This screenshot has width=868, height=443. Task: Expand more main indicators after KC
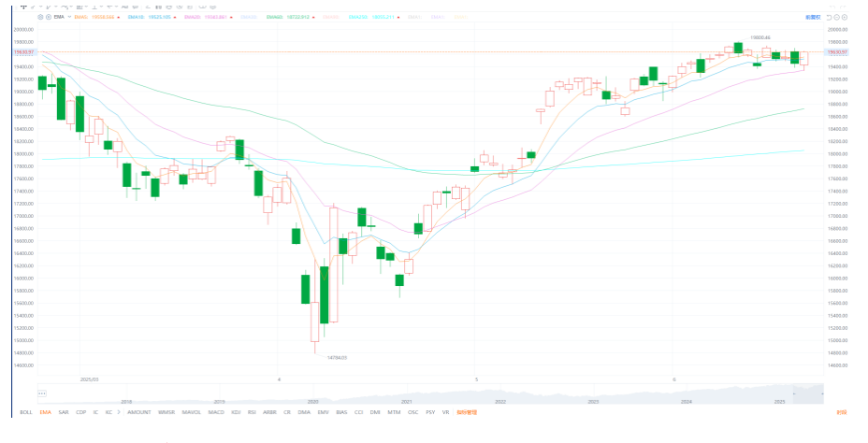(x=119, y=412)
